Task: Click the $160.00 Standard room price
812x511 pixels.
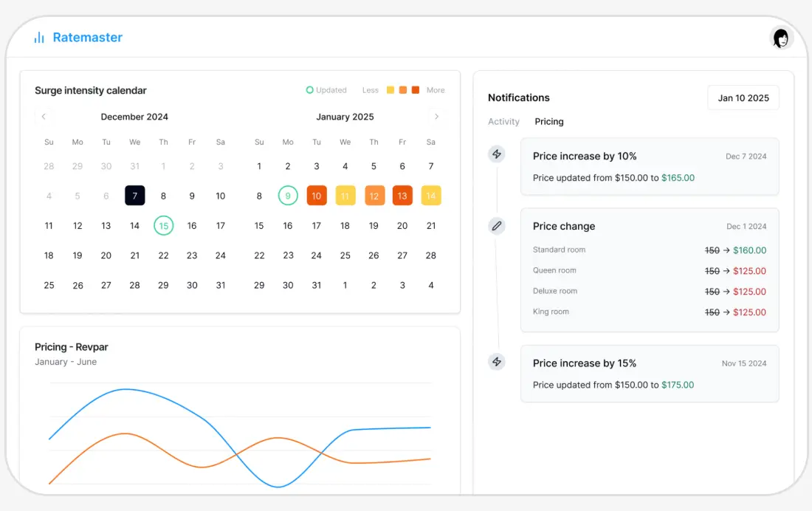Action: click(750, 250)
